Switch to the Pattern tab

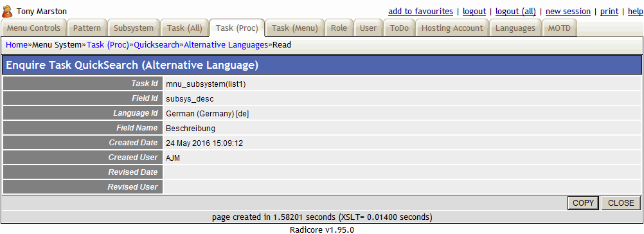(x=87, y=28)
